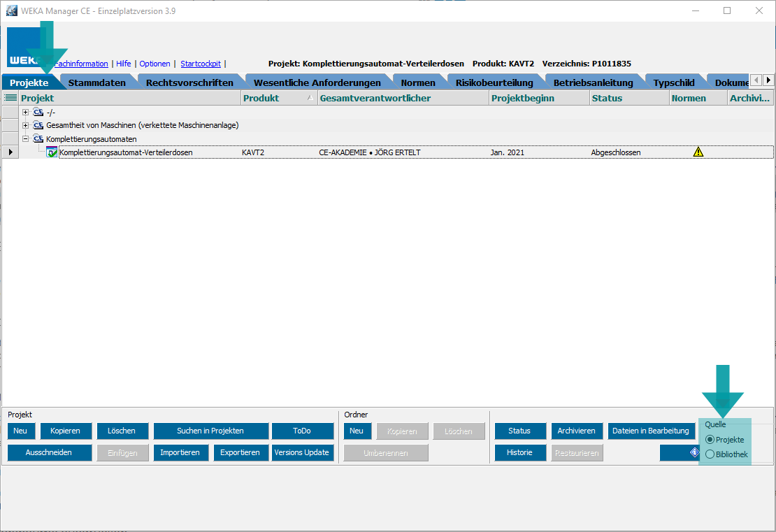Click the checkmark icon of Komplettierungsautomat-Verteilerdosen project
The image size is (776, 532).
(x=52, y=152)
